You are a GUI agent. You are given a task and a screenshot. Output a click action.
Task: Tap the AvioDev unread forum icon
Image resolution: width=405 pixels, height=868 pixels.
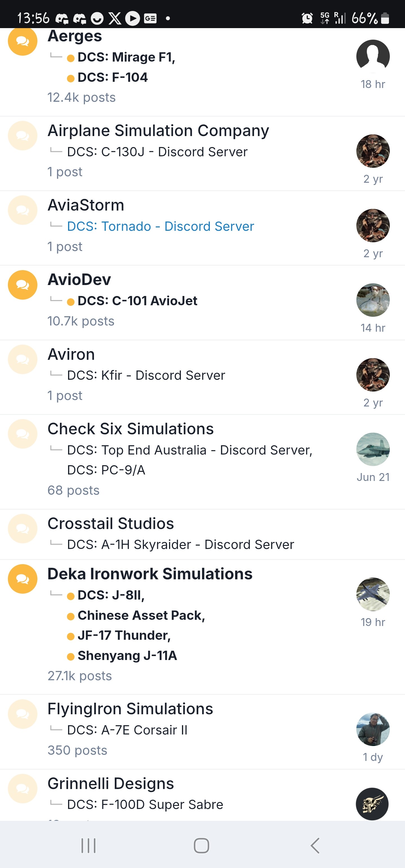[22, 285]
